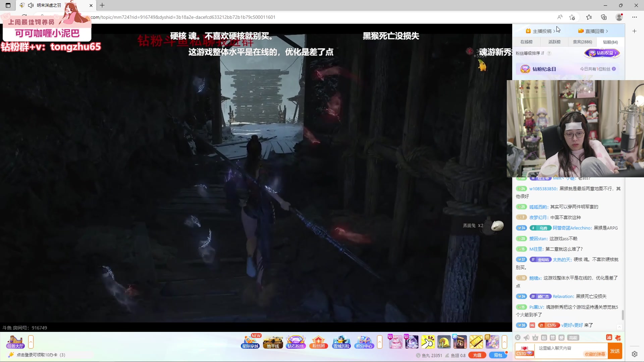
Task: Open the 直播回看 link
Action: pos(593,31)
